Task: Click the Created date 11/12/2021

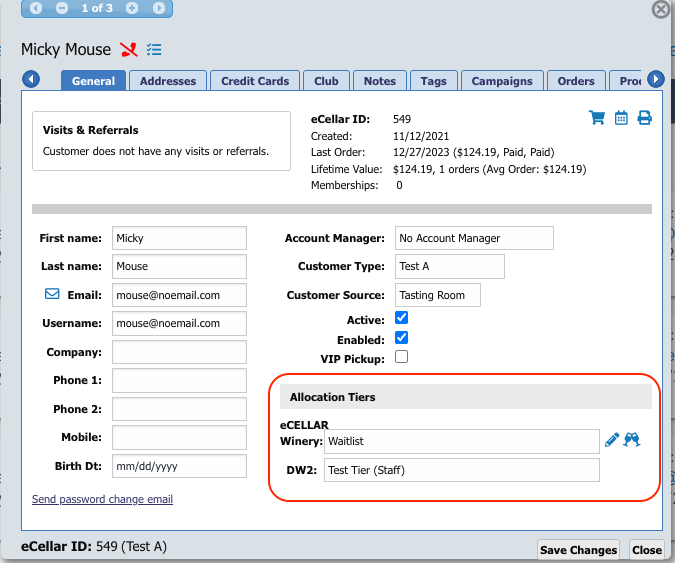Action: (421, 136)
